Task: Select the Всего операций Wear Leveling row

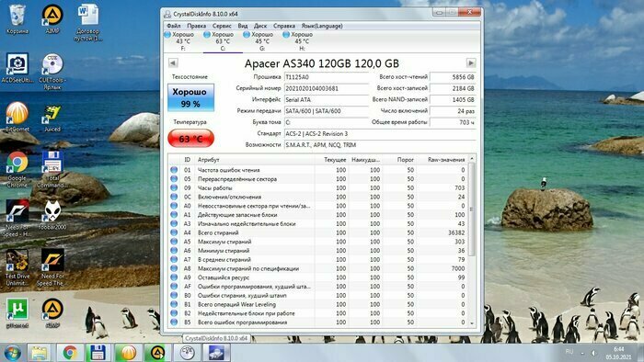Action: 318,304
